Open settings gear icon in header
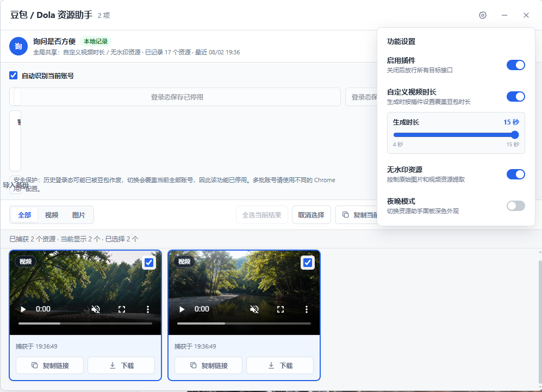 tap(483, 15)
